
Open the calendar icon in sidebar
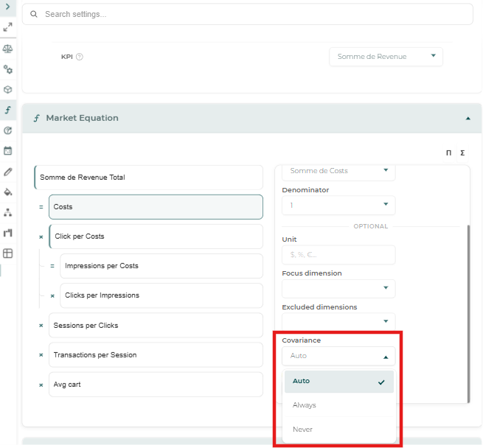7,151
